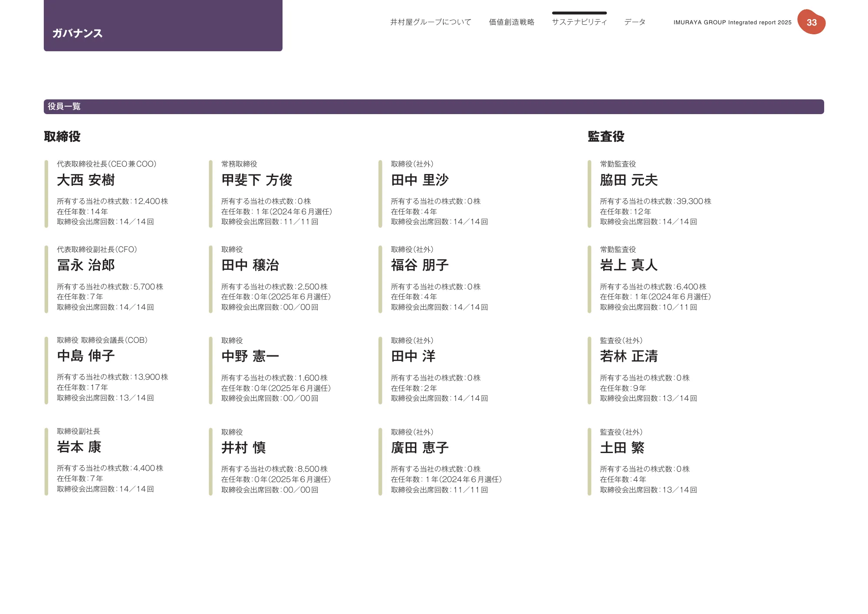
Task: Open the 価値創造戦略 navigation menu
Action: (x=512, y=22)
